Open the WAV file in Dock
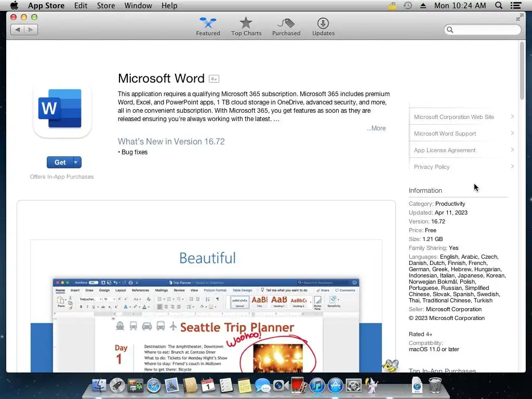This screenshot has height=399, width=532. coord(417,385)
